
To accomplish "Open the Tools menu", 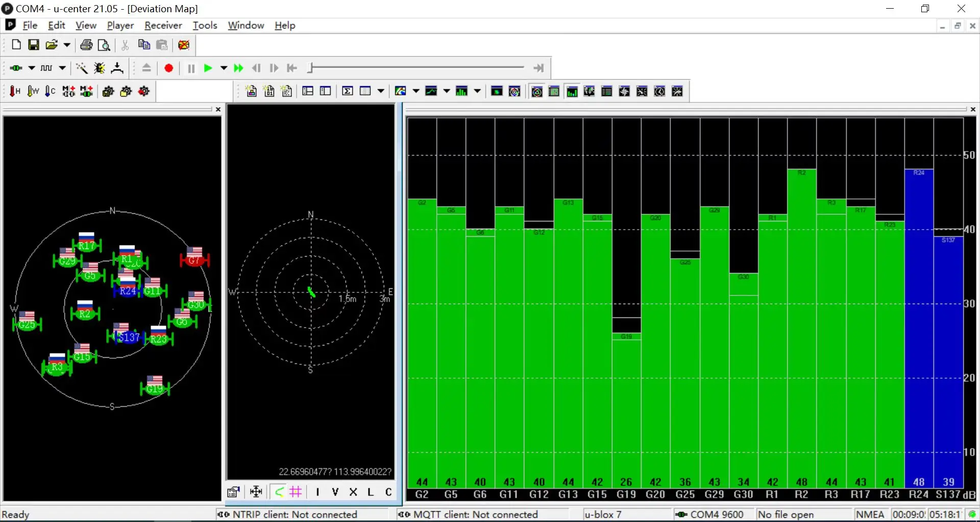I will [205, 26].
